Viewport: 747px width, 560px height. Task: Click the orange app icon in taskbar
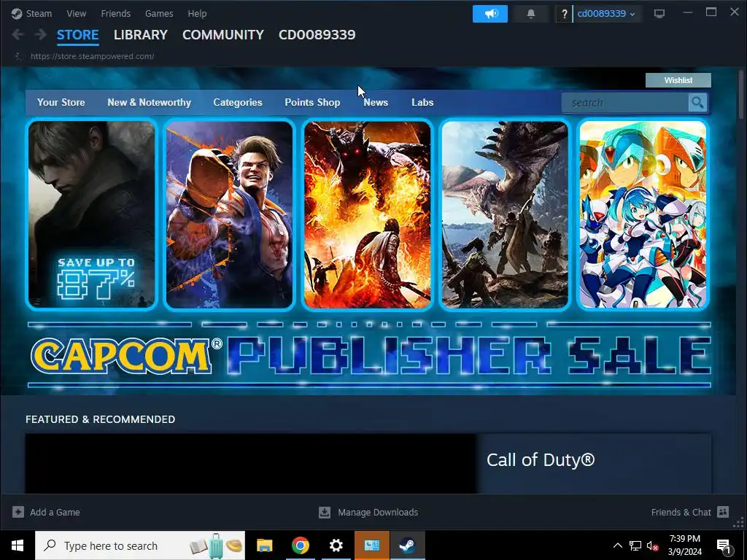click(x=371, y=545)
